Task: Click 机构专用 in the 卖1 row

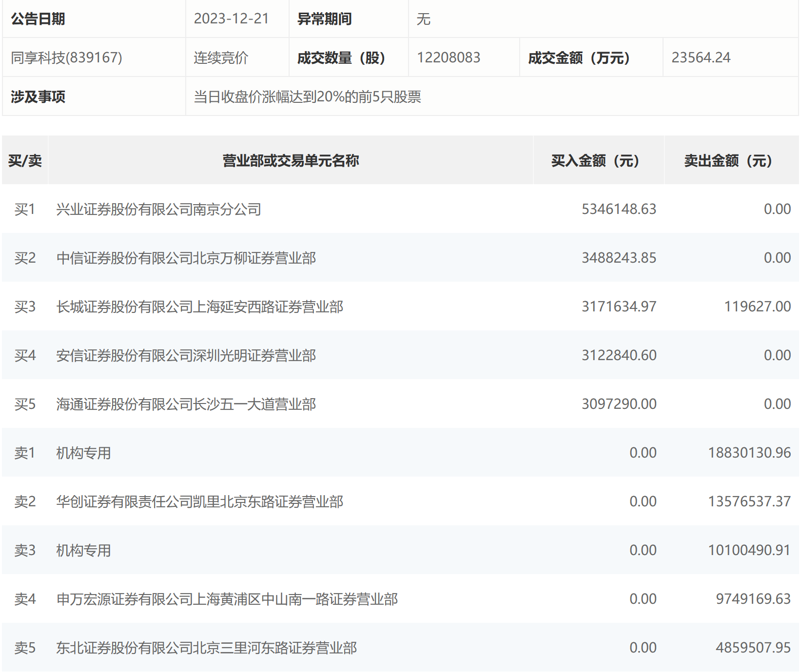Action: [83, 453]
